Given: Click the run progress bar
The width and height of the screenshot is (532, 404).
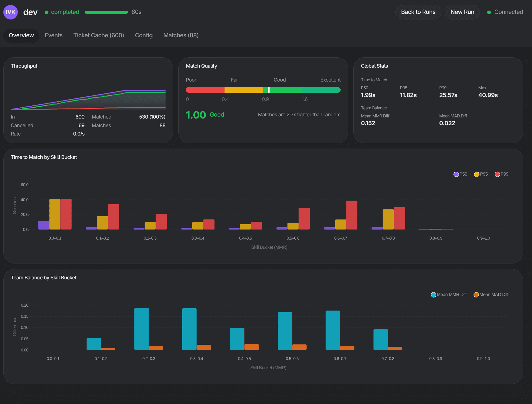Looking at the screenshot, I should [106, 12].
